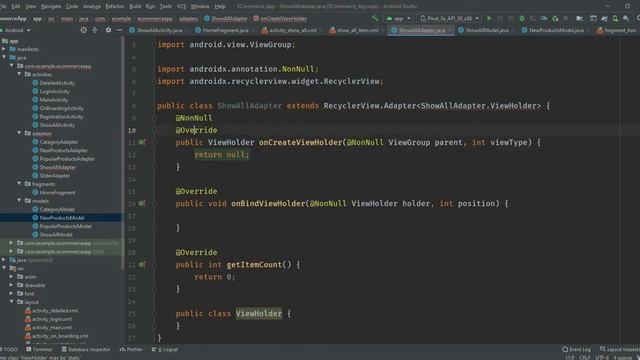Open the Navigate menu

click(x=51, y=6)
